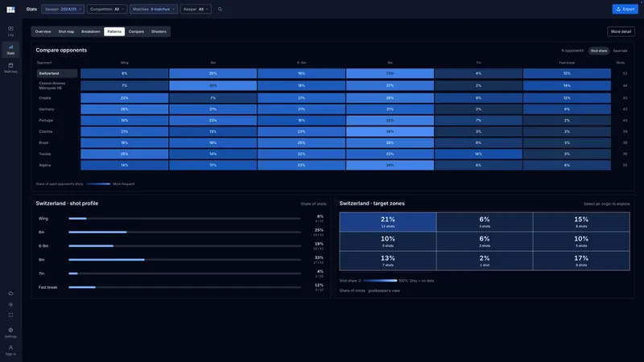This screenshot has width=644, height=362.
Task: Select the Patterns tab
Action: click(114, 31)
